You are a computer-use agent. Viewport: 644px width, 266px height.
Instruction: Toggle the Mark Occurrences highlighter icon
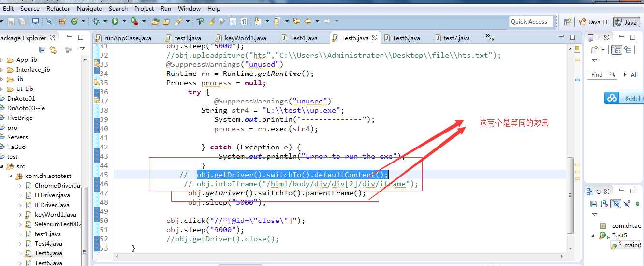pyautogui.click(x=211, y=21)
